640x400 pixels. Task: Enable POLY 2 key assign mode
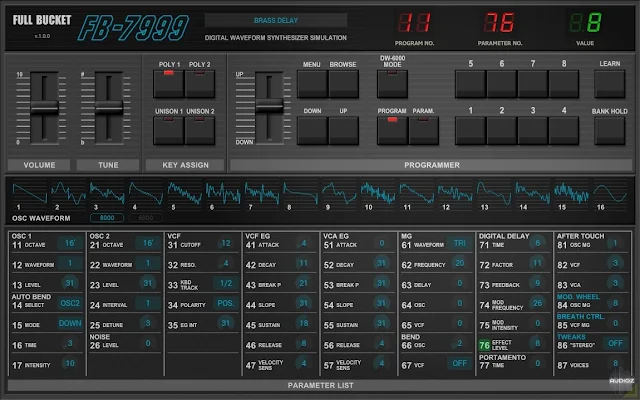coord(200,84)
